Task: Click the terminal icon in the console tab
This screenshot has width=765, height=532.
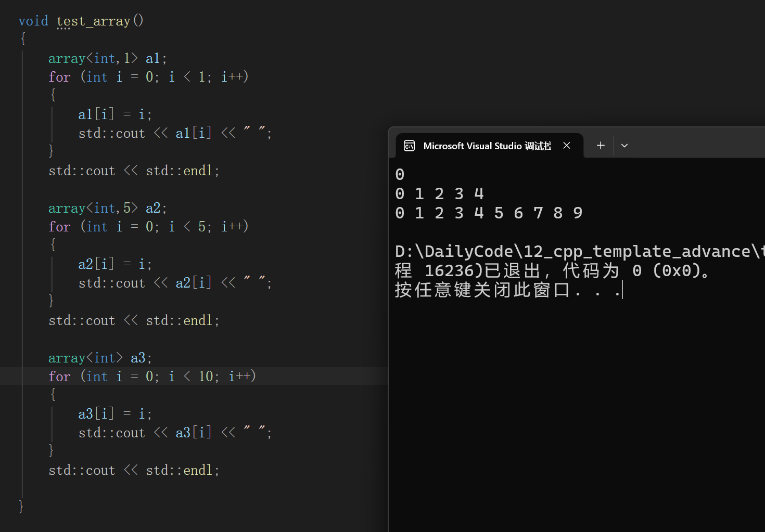Action: point(410,146)
